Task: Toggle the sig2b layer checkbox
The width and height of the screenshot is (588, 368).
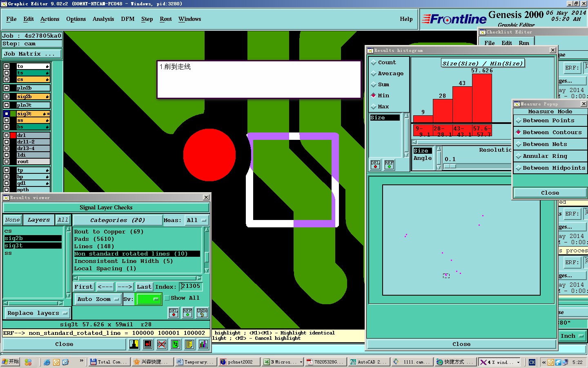Action: tap(7, 96)
